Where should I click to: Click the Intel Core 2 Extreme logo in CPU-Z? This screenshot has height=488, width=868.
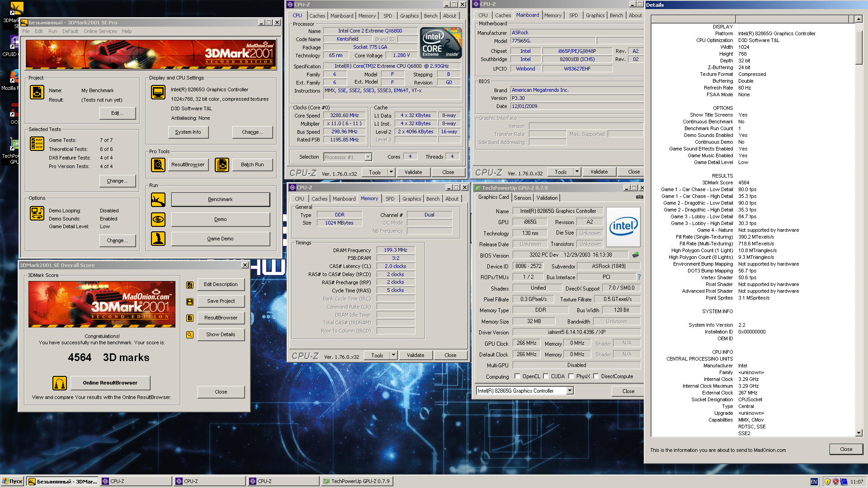point(441,43)
